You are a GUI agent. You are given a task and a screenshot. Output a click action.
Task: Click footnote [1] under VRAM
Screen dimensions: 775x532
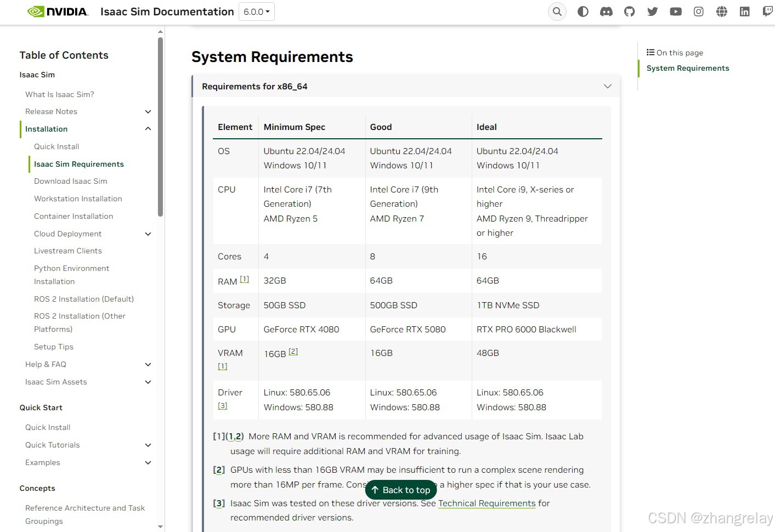[223, 366]
